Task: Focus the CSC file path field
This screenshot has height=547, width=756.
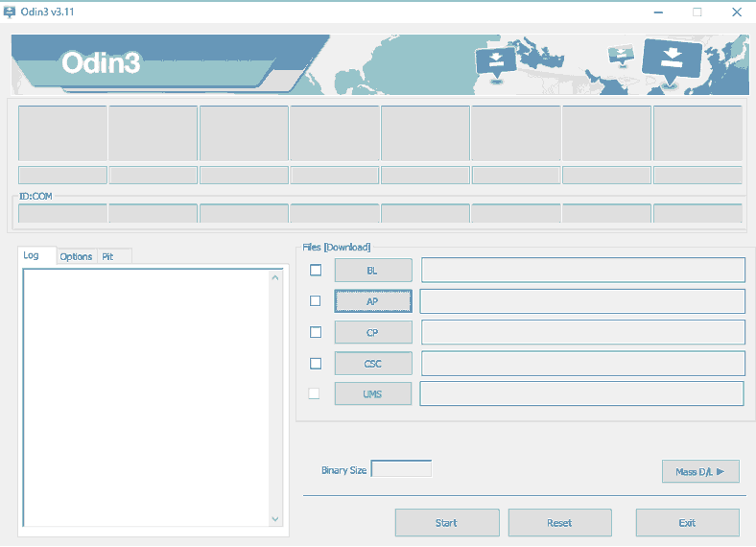Action: 583,363
